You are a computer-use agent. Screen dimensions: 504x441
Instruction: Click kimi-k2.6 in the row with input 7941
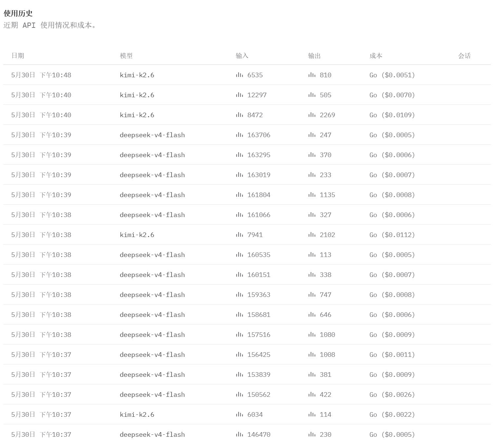coord(137,235)
